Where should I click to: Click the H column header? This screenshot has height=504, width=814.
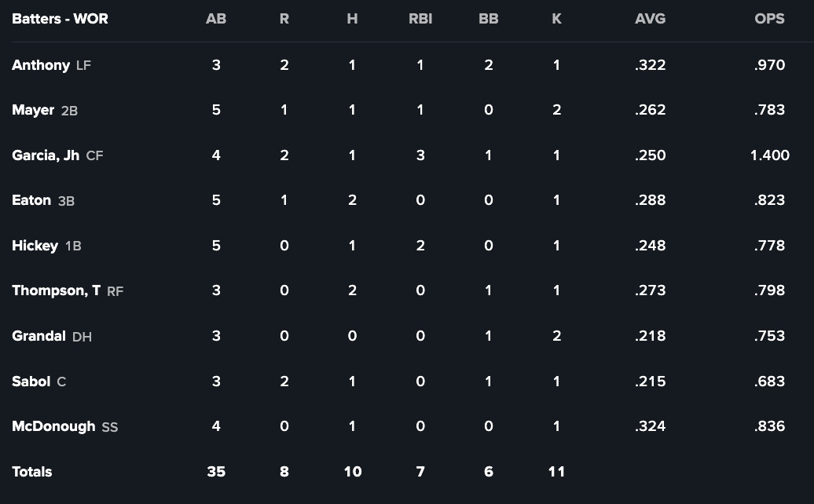[352, 19]
